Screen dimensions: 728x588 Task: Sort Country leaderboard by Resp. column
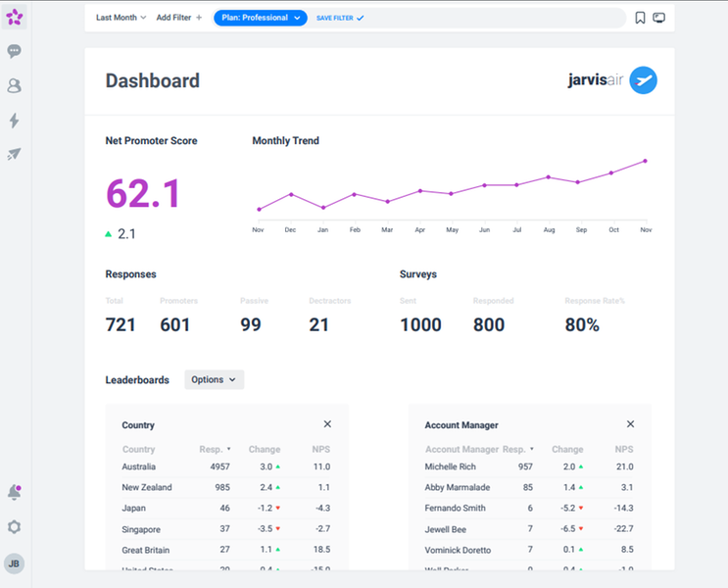213,450
